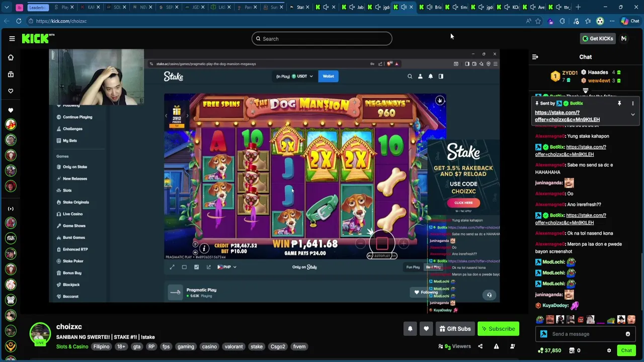Click the green Chat send button
This screenshot has width=644, height=362.
click(x=626, y=350)
